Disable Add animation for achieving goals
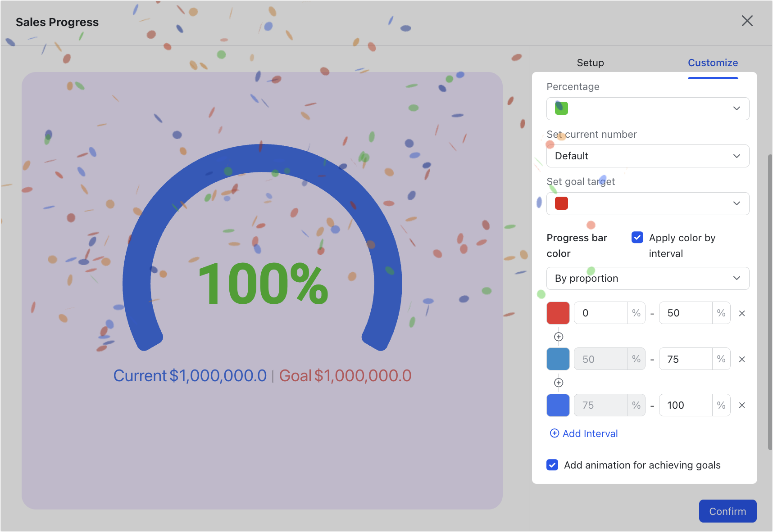This screenshot has height=532, width=773. [552, 464]
